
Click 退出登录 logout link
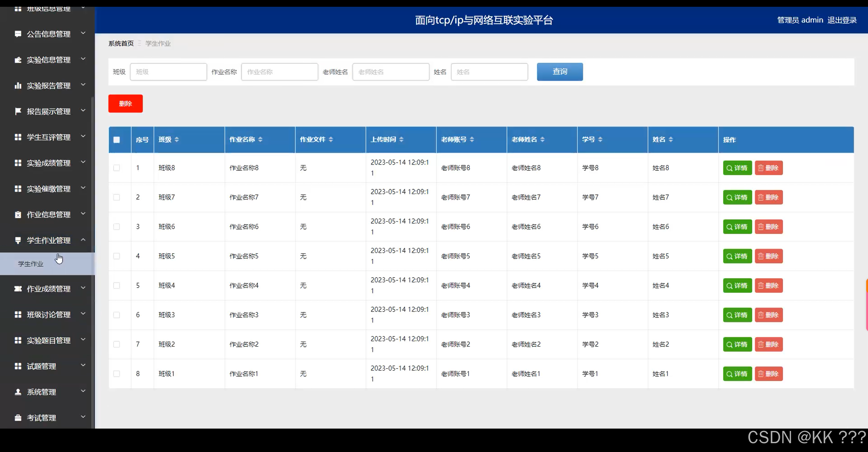(842, 20)
